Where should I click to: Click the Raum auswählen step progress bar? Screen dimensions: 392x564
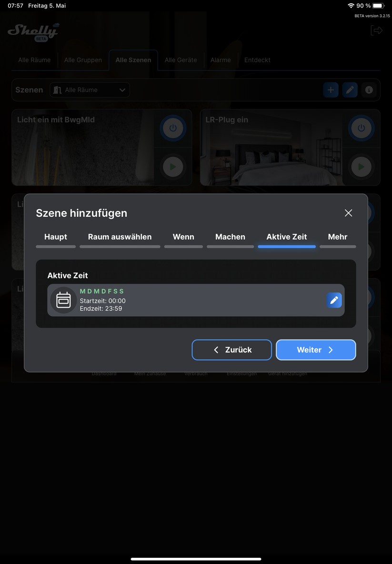point(120,247)
